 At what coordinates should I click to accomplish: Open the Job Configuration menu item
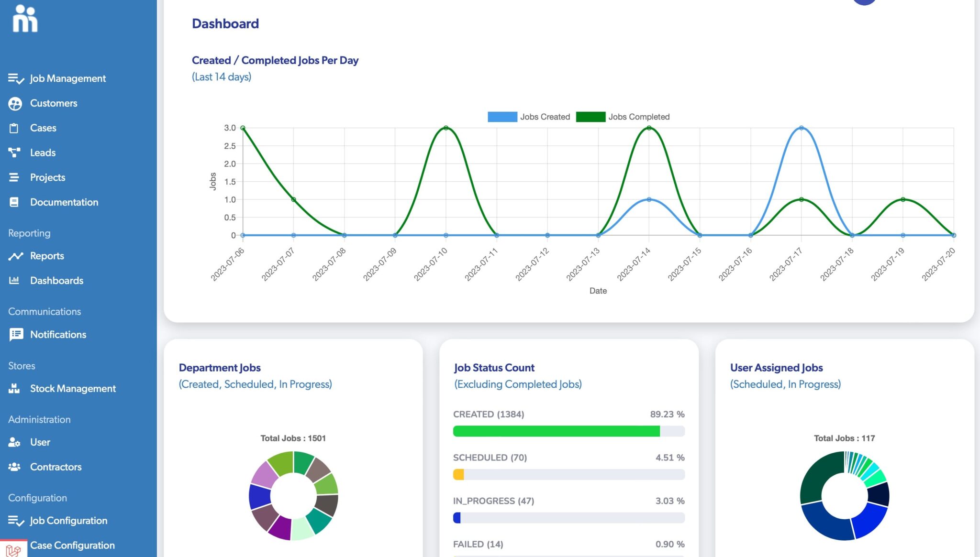pos(68,520)
